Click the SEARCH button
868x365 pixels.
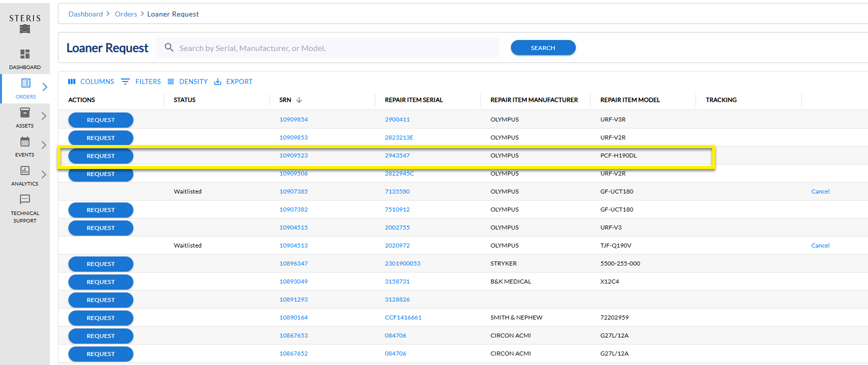click(543, 47)
